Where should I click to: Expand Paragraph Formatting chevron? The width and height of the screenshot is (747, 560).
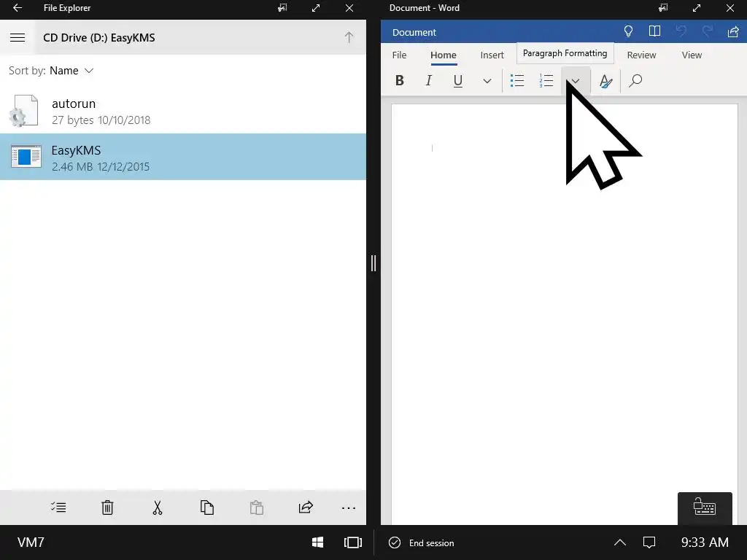click(x=576, y=81)
